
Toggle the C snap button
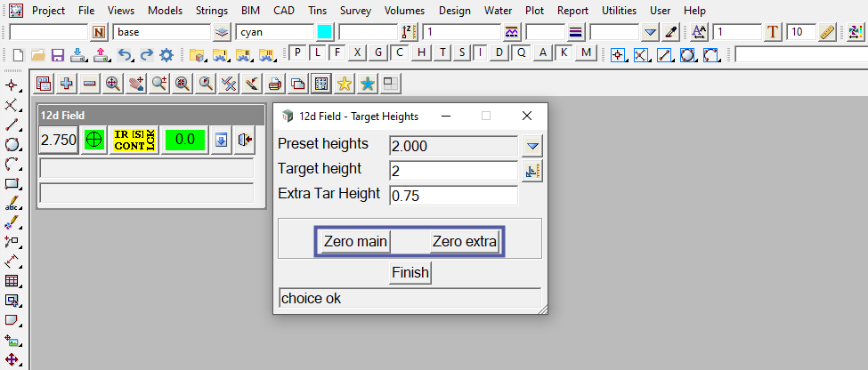(x=400, y=52)
